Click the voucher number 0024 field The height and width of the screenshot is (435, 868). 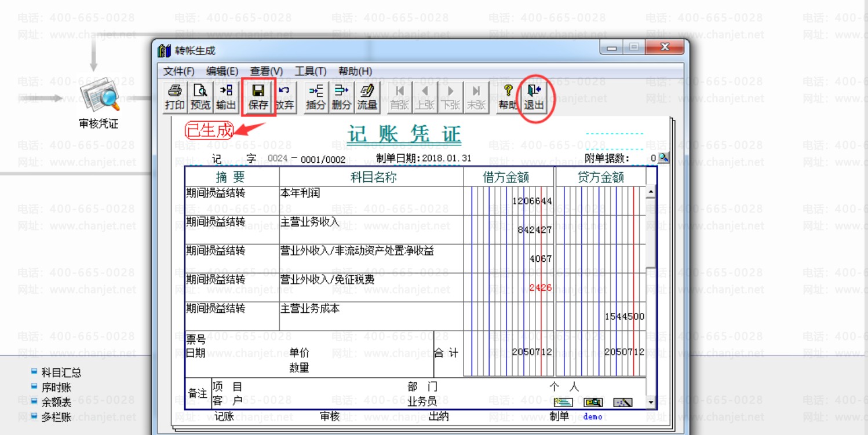point(278,158)
